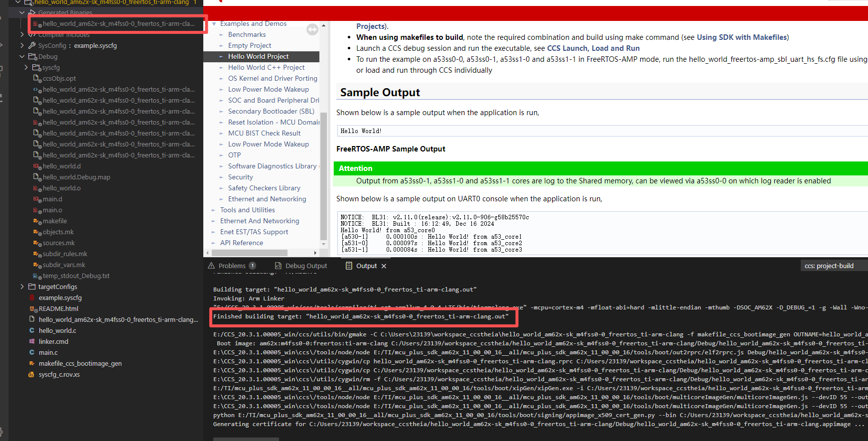This screenshot has width=868, height=441.
Task: Click the docs navigation vertical scrollbar thumb
Action: point(324,177)
